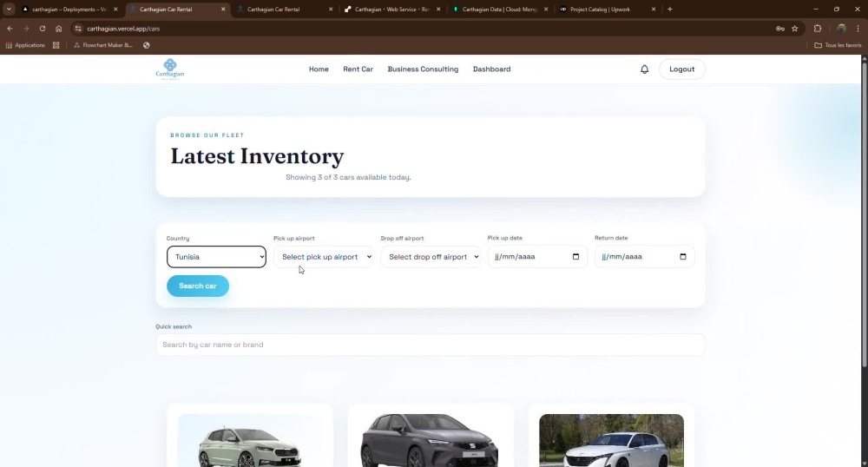Image resolution: width=868 pixels, height=467 pixels.
Task: Focus the Search by car name or brand box
Action: click(x=431, y=345)
